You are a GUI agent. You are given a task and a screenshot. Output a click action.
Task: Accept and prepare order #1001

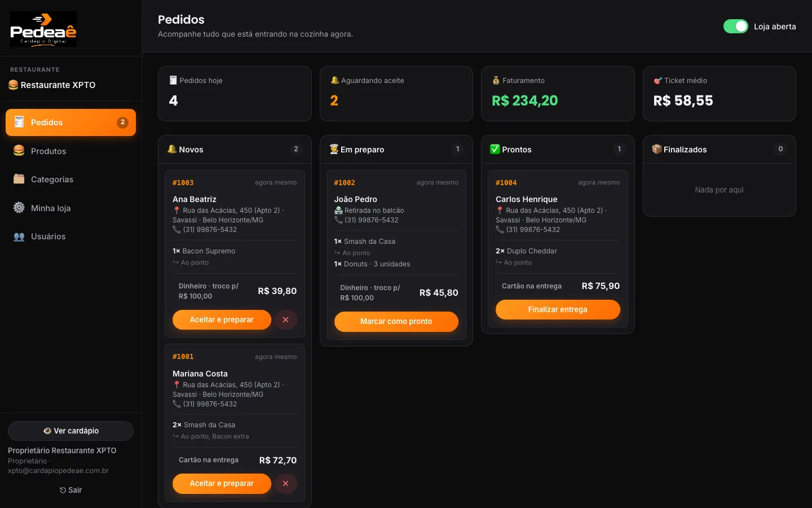(222, 484)
